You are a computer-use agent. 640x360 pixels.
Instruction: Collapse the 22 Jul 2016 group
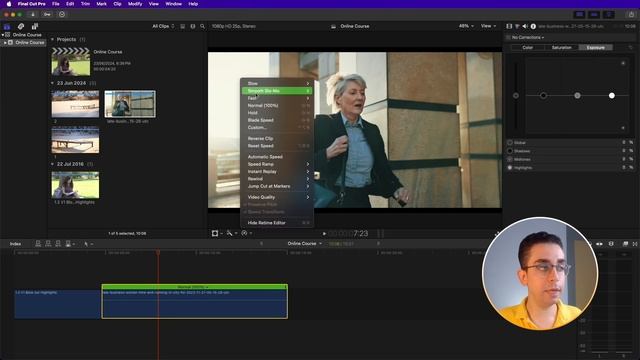52,164
